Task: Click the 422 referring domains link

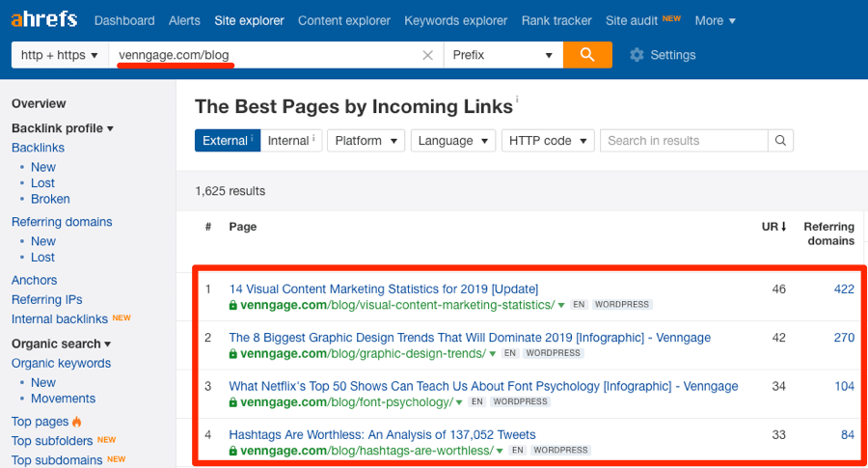Action: (844, 289)
